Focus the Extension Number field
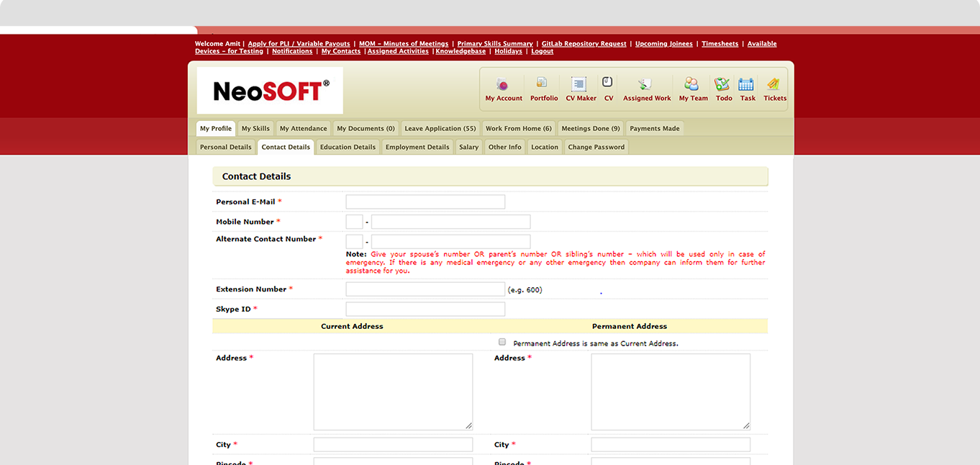 pos(425,289)
